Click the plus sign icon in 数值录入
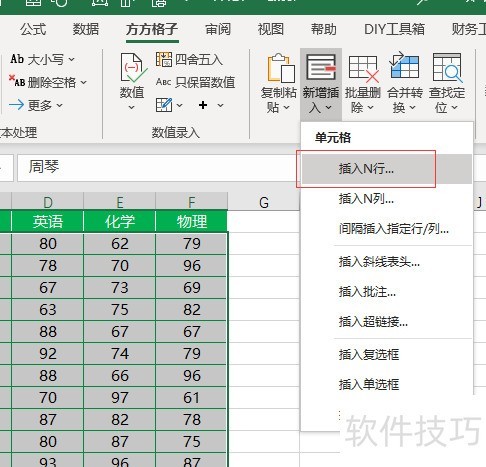This screenshot has width=486, height=467. click(x=203, y=105)
